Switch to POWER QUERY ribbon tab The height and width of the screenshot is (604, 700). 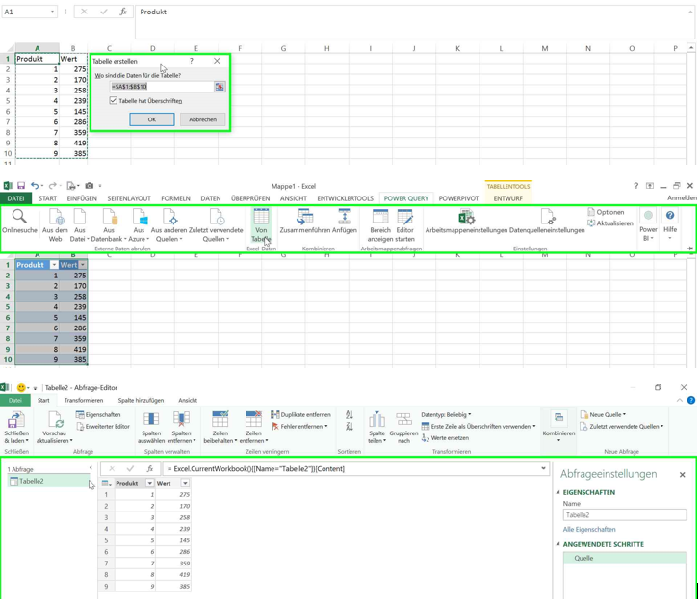[405, 198]
